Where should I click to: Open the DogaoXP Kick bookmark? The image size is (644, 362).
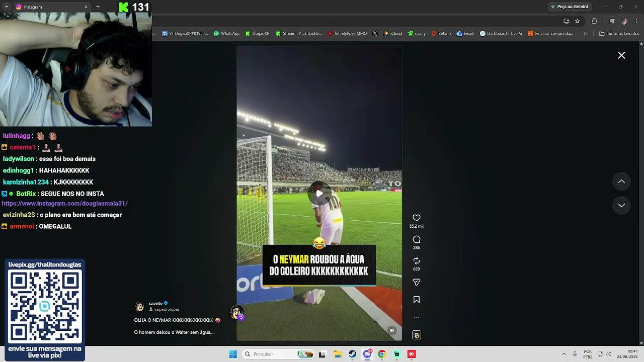pyautogui.click(x=257, y=34)
